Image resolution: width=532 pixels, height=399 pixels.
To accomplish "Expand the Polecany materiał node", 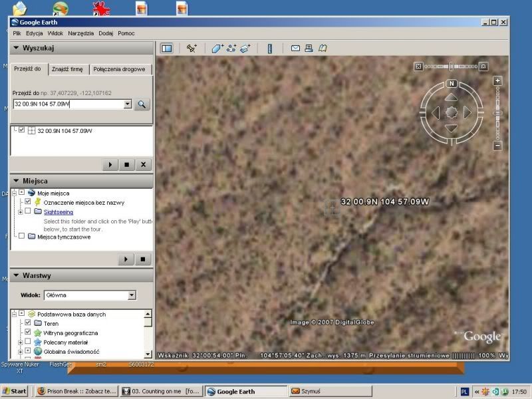I will click(21, 342).
